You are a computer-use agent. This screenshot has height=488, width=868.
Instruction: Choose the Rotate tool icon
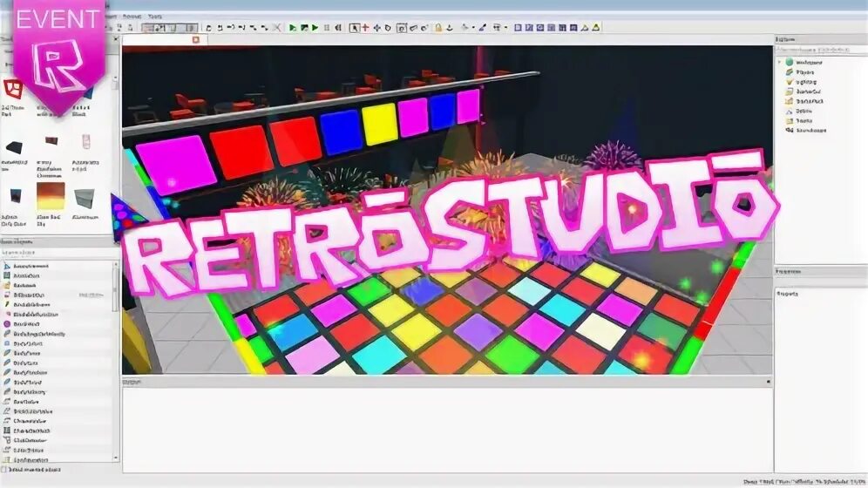(x=388, y=27)
